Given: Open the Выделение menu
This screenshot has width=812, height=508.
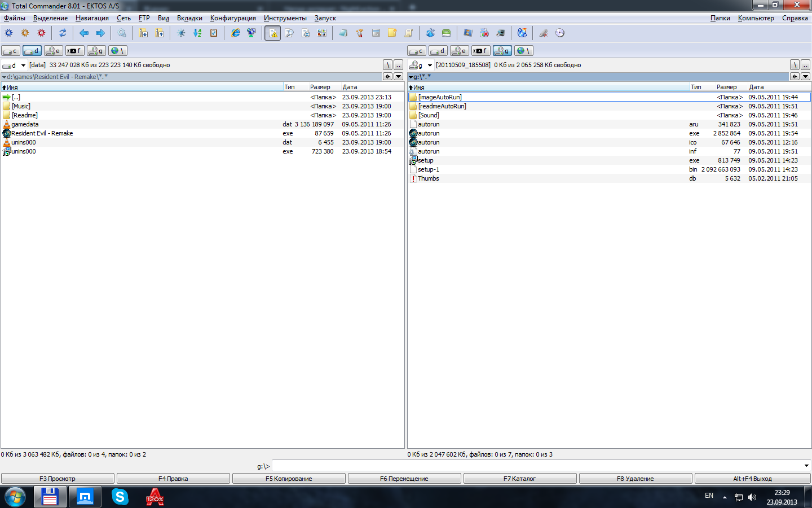Looking at the screenshot, I should [x=50, y=18].
